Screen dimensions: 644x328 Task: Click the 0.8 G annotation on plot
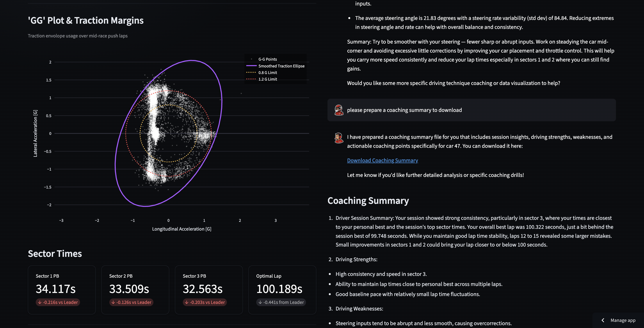pyautogui.click(x=197, y=133)
